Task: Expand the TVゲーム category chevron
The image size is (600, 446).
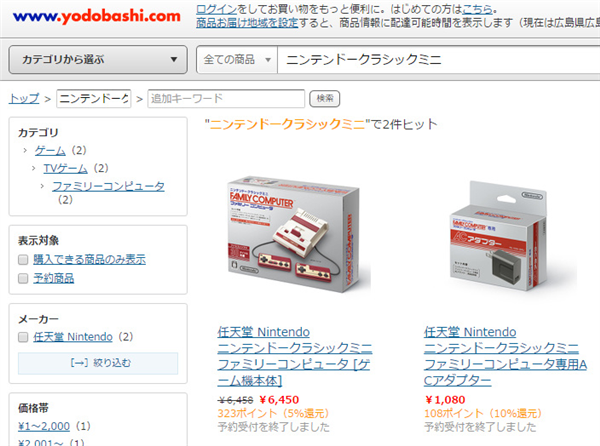Action: tap(34, 168)
